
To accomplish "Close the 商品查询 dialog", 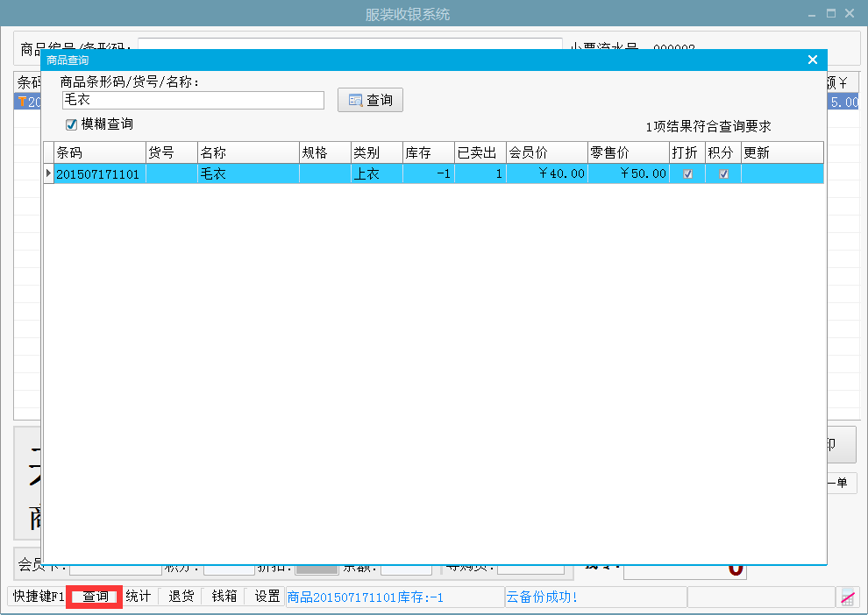I will coord(812,60).
